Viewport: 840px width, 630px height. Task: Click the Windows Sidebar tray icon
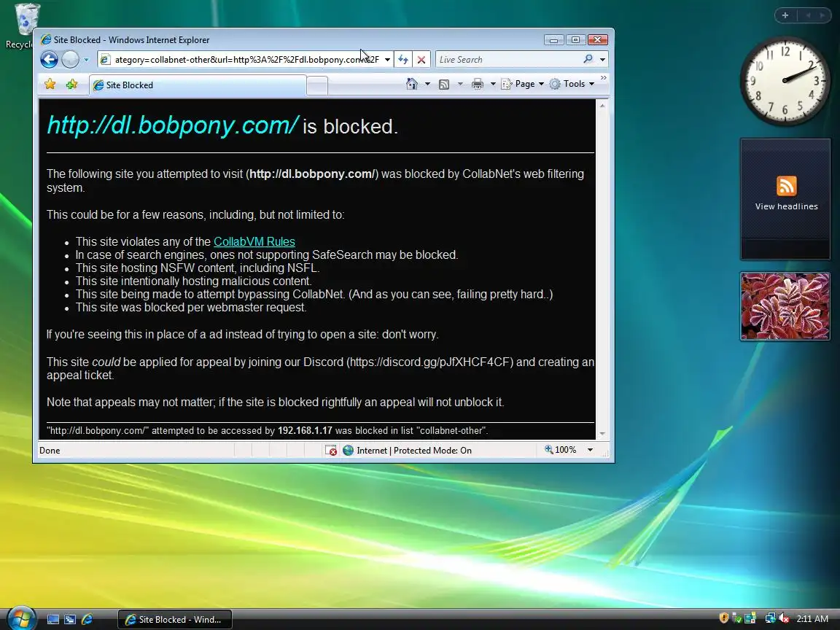click(750, 619)
